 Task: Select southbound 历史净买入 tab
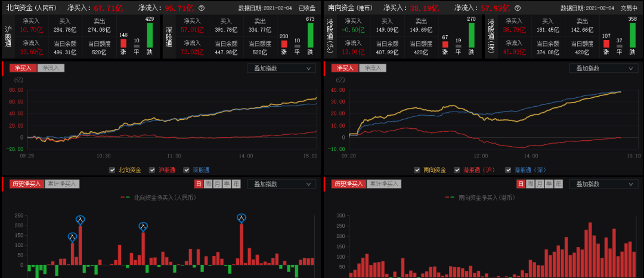pos(349,184)
